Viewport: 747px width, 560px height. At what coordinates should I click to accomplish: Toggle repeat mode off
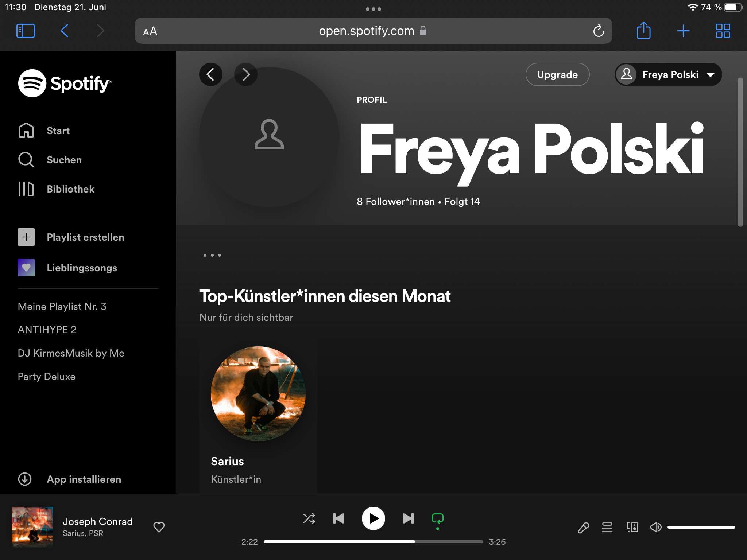pyautogui.click(x=437, y=518)
